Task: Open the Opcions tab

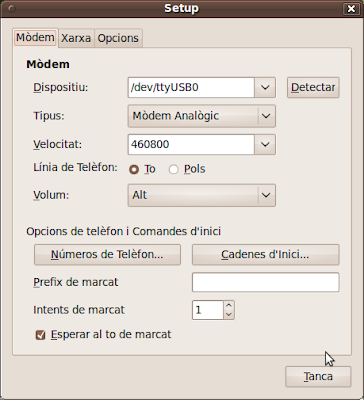Action: tap(118, 38)
